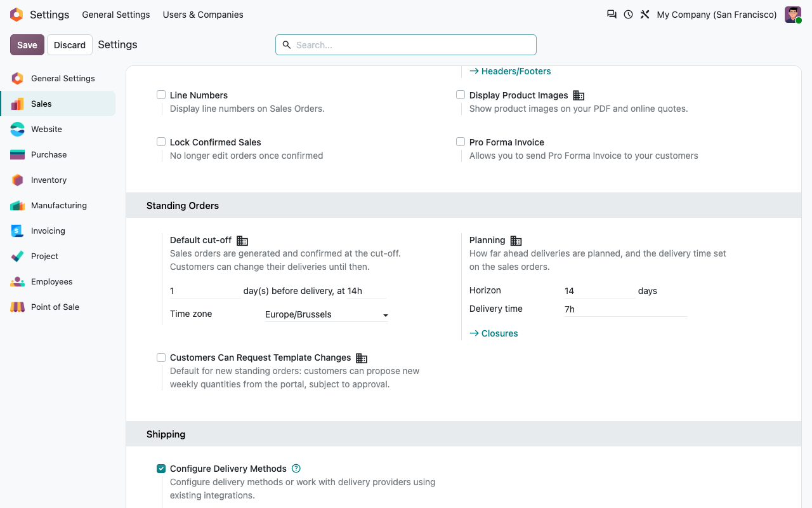This screenshot has width=812, height=508.
Task: Enable Customers Can Request Template Changes
Action: [x=161, y=358]
